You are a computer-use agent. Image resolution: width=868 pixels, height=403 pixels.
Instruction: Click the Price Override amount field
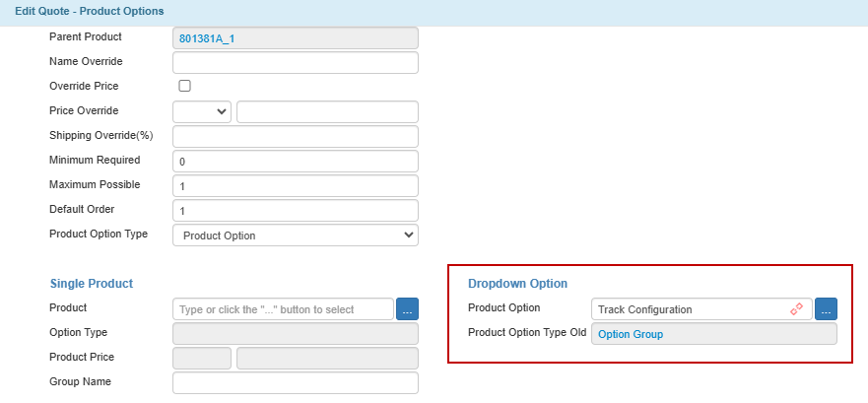click(x=328, y=111)
